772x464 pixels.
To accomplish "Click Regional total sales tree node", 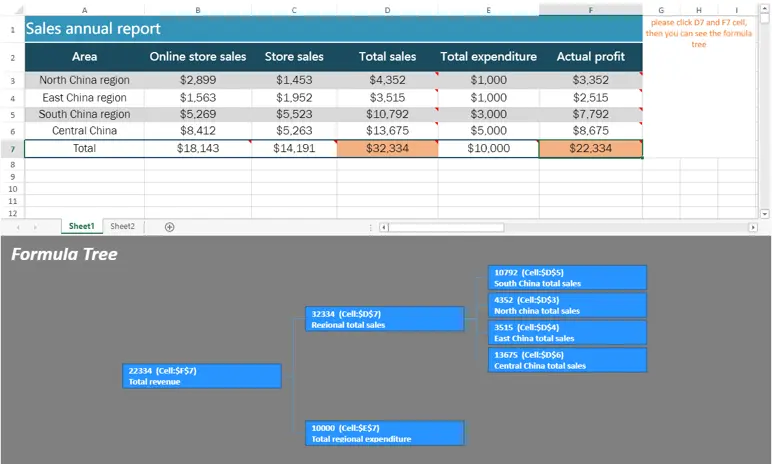I will point(385,319).
